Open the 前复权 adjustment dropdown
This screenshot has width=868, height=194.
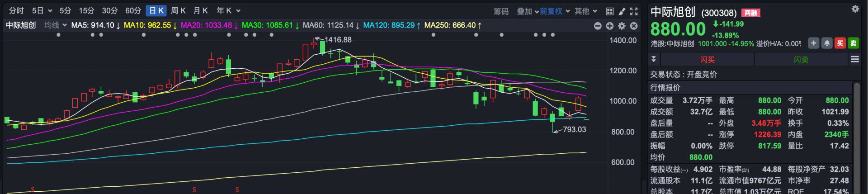coord(554,11)
